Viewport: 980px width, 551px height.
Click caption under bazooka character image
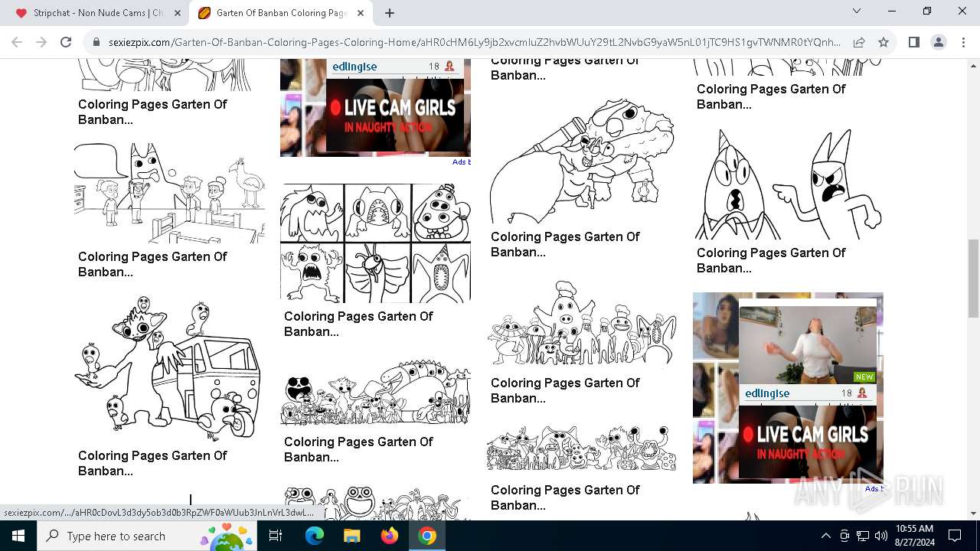point(565,244)
